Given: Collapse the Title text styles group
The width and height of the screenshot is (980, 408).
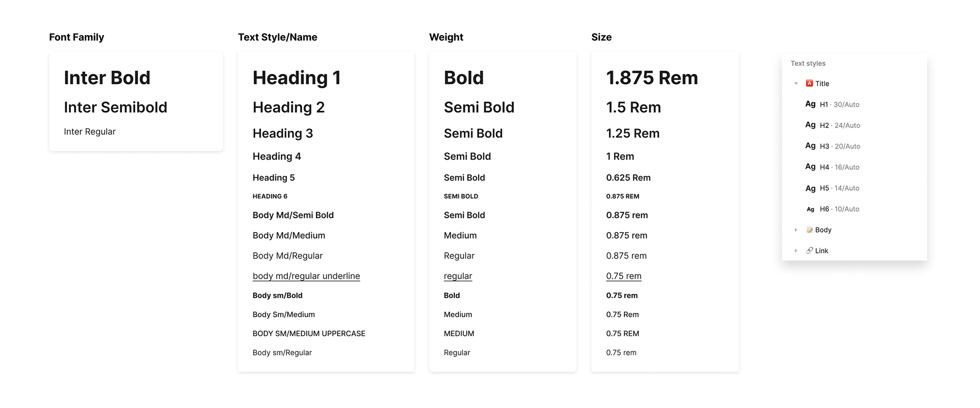Looking at the screenshot, I should (x=796, y=84).
